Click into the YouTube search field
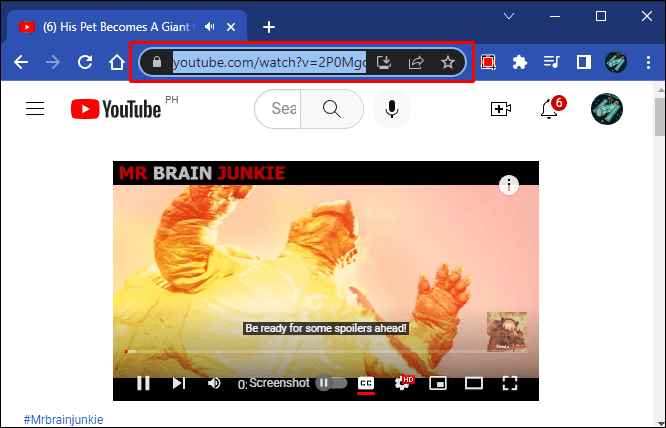This screenshot has width=666, height=428. [278, 109]
